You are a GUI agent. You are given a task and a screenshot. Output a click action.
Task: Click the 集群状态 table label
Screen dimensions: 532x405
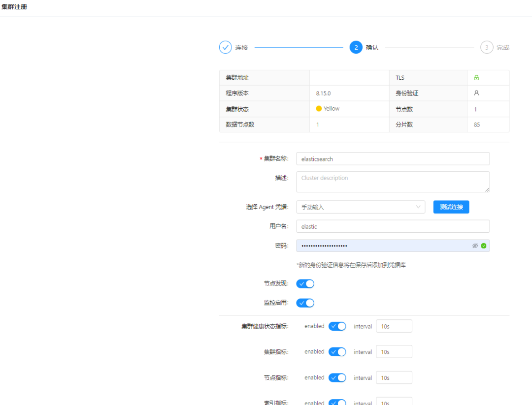[x=237, y=109]
